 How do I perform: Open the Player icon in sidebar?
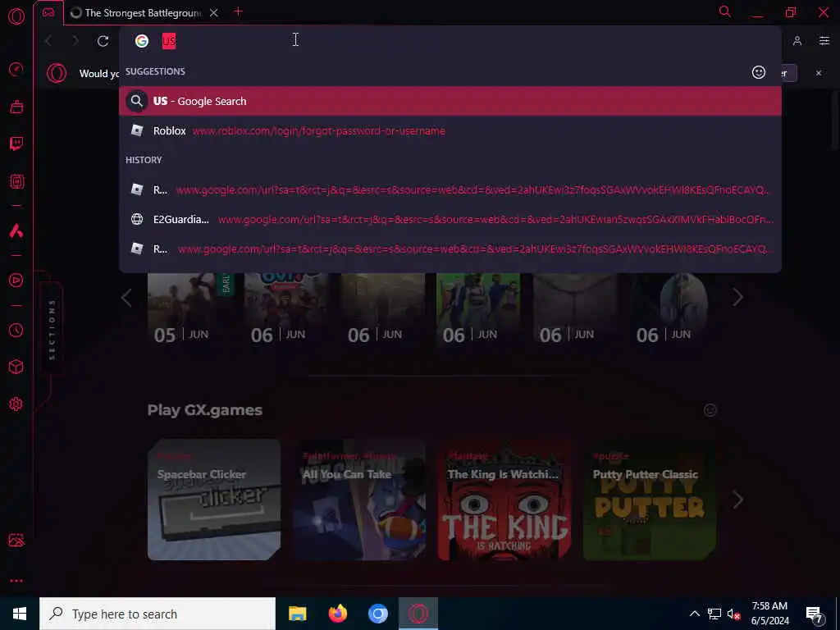pyautogui.click(x=16, y=280)
